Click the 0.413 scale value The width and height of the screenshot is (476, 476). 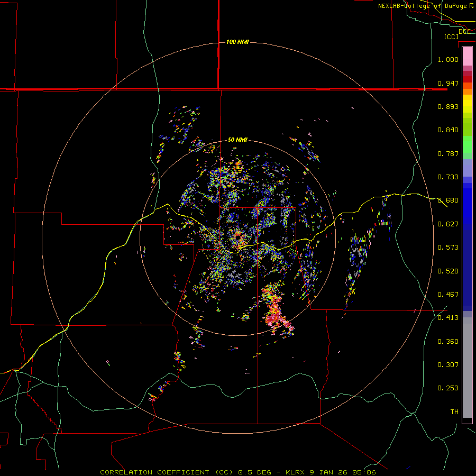pyautogui.click(x=448, y=318)
